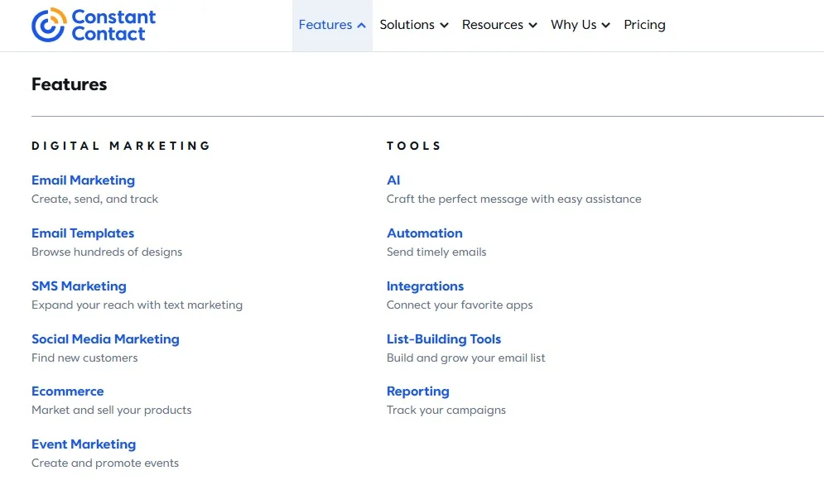Visit the Ecommerce feature link
824x504 pixels.
(x=67, y=391)
